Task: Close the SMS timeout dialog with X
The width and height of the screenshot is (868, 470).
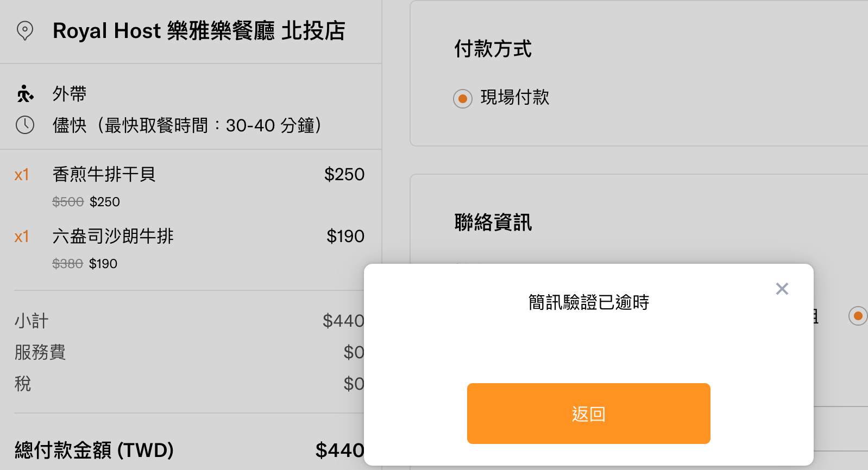Action: click(x=782, y=289)
